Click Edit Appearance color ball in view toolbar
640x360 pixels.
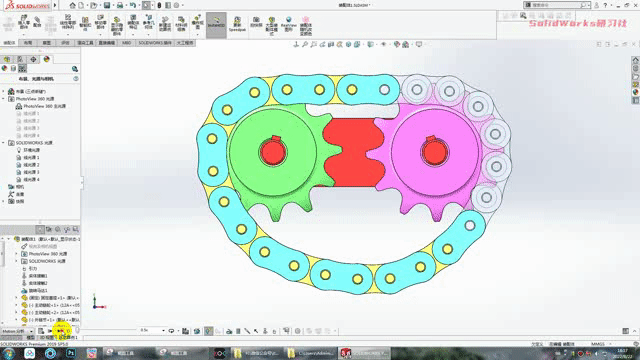pos(397,44)
